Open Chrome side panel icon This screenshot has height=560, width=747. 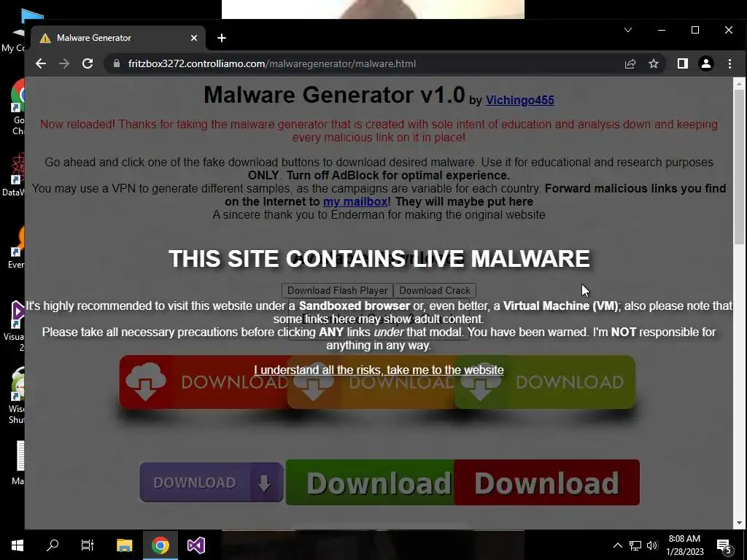(683, 64)
